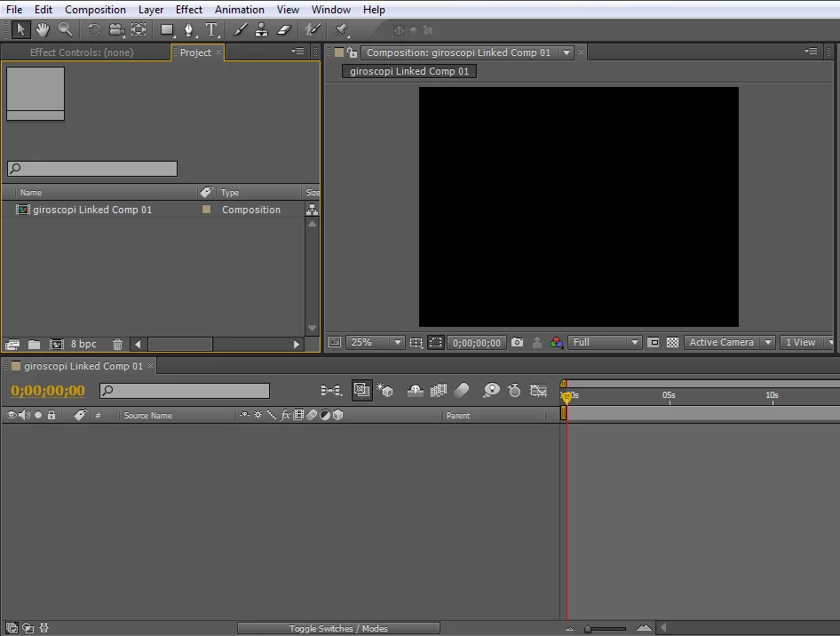Toggle Always Preview This View

click(334, 342)
